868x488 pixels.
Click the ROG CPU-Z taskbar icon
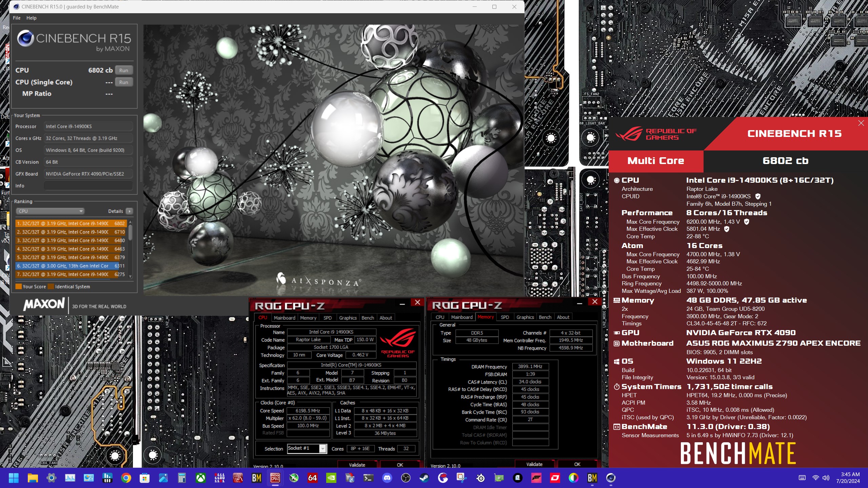pos(275,478)
